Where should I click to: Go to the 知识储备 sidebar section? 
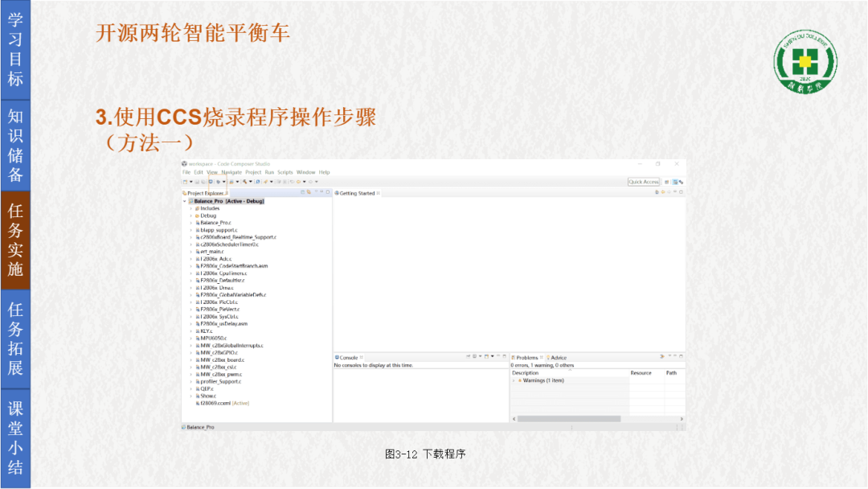[x=15, y=146]
